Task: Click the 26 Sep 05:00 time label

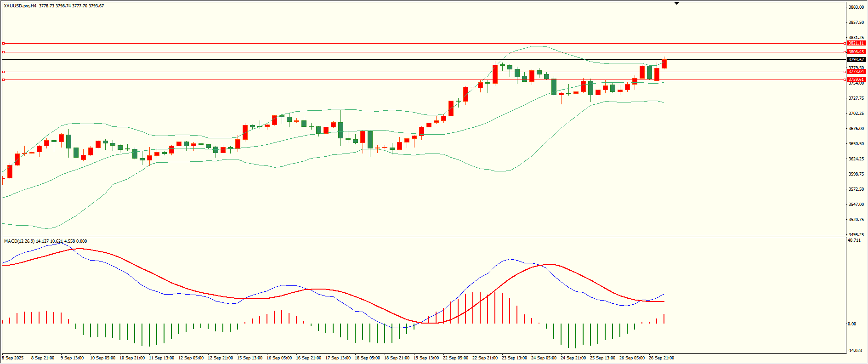Action: pyautogui.click(x=632, y=358)
